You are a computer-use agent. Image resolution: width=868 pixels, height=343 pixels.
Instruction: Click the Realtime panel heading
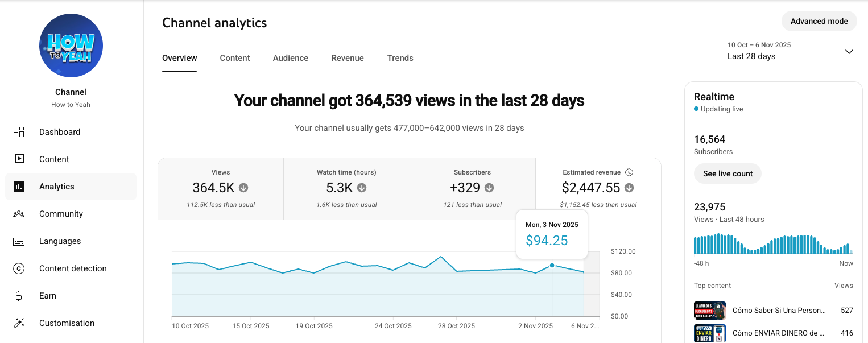point(714,97)
